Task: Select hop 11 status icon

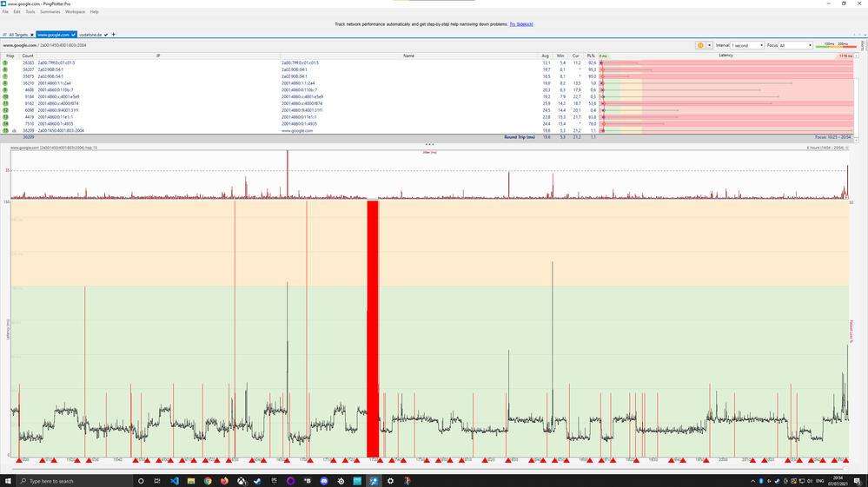Action: 5,103
